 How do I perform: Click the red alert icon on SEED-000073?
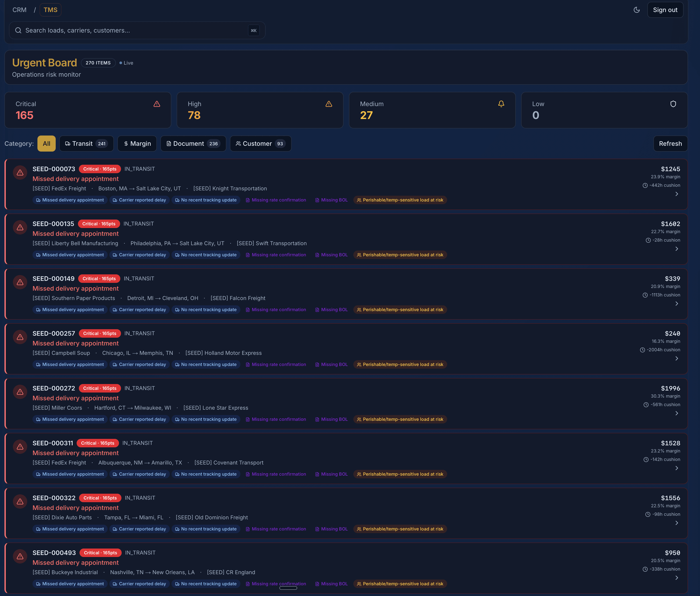(20, 172)
